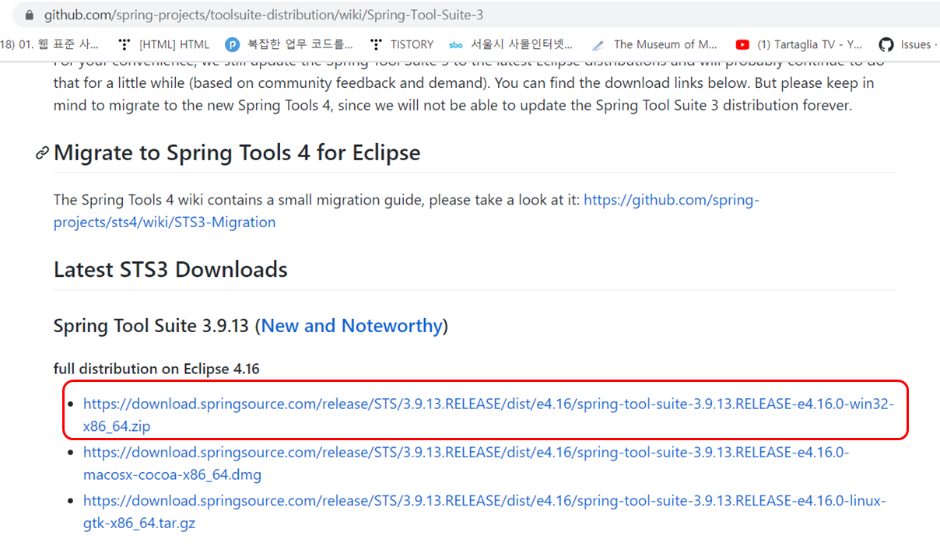The height and width of the screenshot is (560, 940).
Task: Click the Migrate to Spring Tools 4 heading
Action: 237,152
